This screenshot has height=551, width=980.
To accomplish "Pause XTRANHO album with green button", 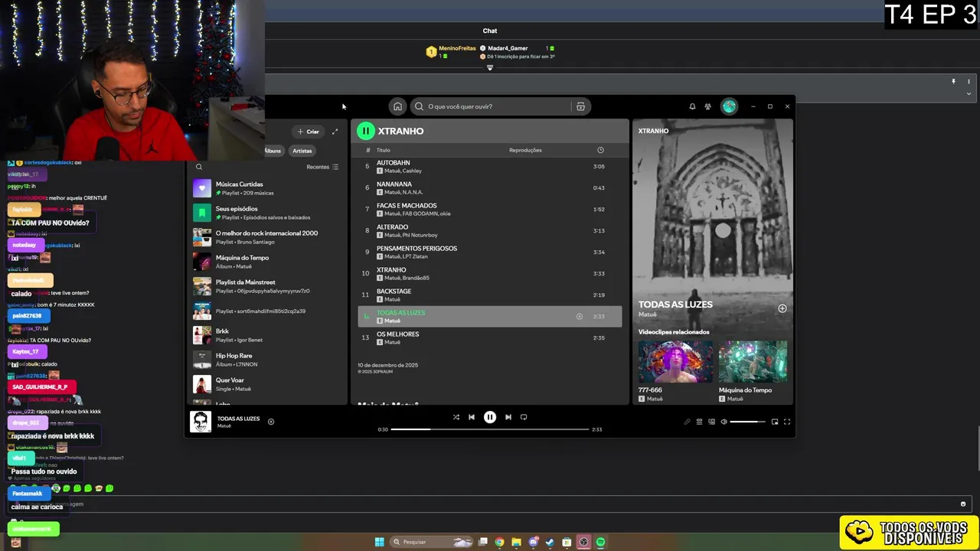I will pos(366,131).
